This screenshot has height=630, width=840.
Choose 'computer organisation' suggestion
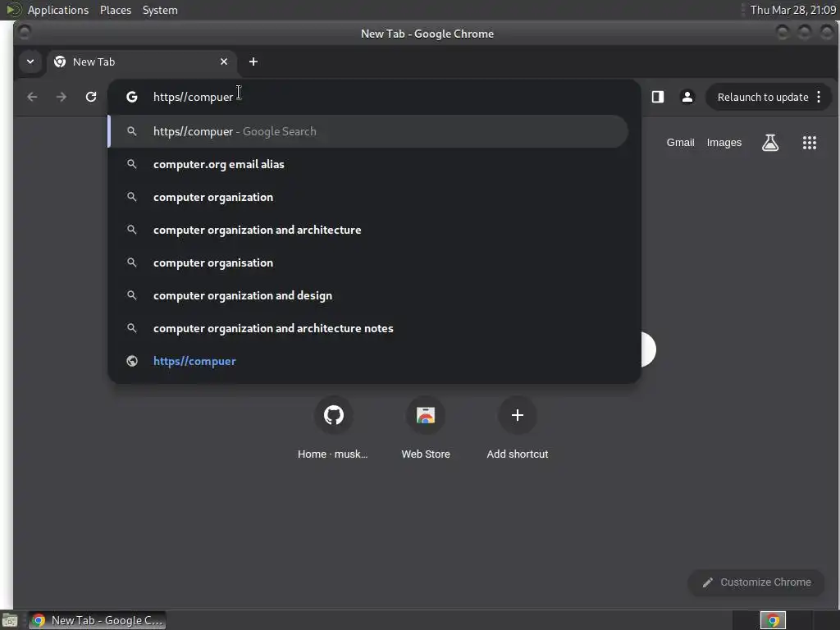[368, 263]
